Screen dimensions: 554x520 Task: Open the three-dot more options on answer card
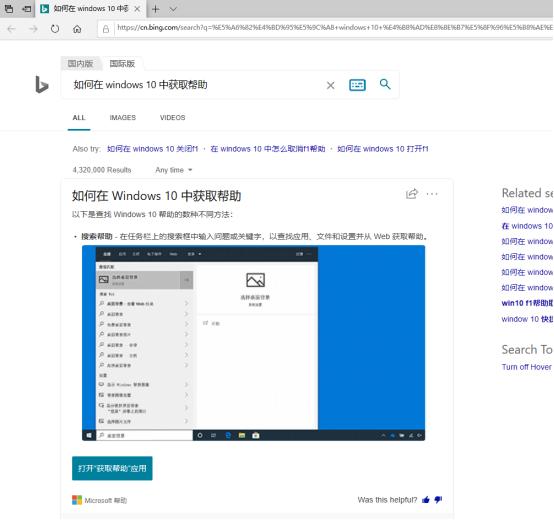(432, 194)
